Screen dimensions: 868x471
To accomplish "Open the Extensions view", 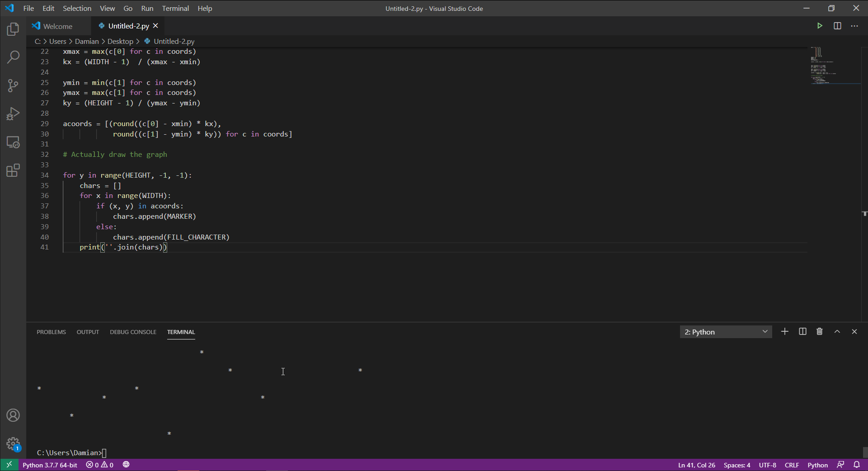I will [x=13, y=170].
